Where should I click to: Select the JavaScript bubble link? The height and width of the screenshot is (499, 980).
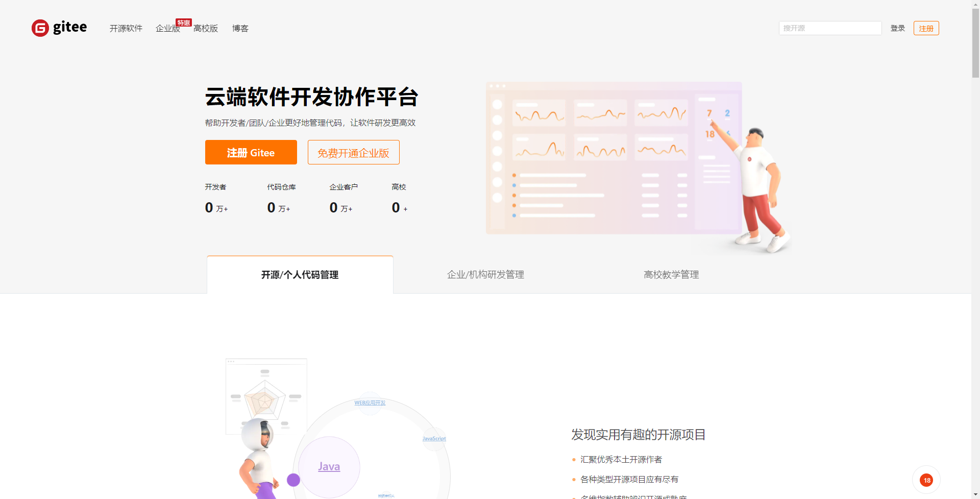pos(434,439)
